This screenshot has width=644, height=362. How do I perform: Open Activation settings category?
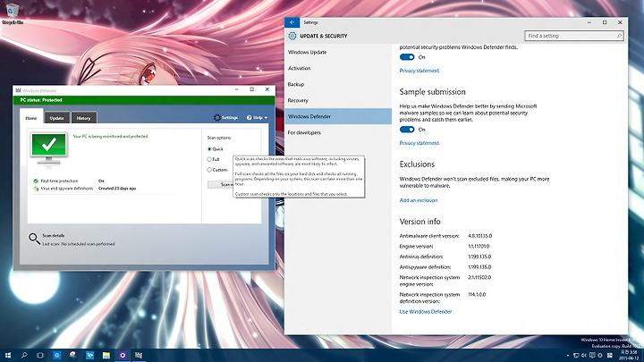[x=338, y=68]
